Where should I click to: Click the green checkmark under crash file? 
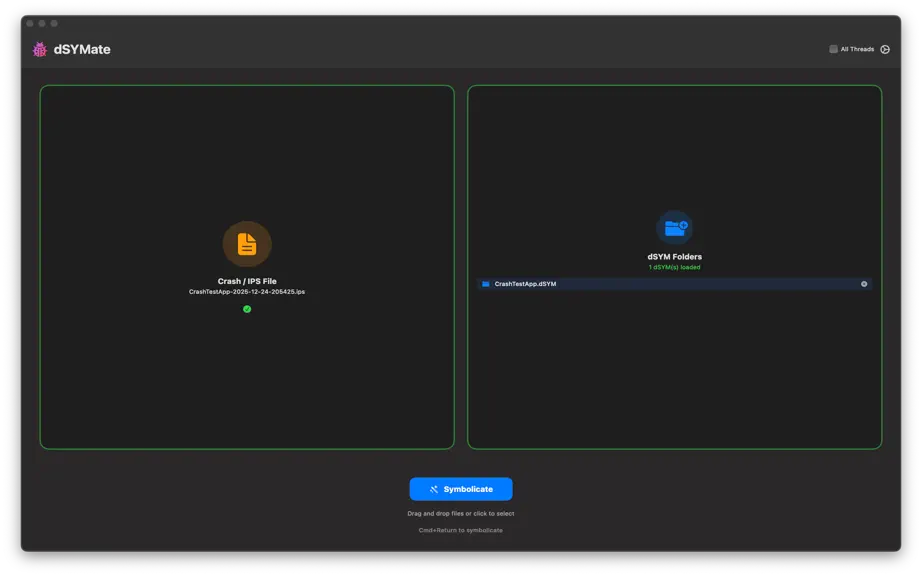[x=247, y=309]
